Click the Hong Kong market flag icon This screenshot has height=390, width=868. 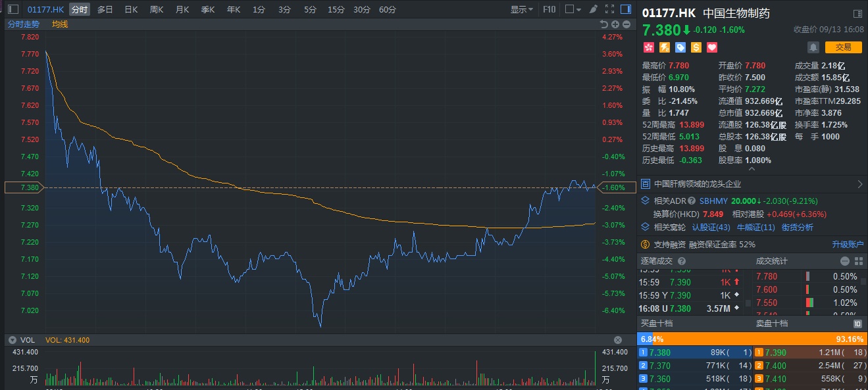coord(648,47)
